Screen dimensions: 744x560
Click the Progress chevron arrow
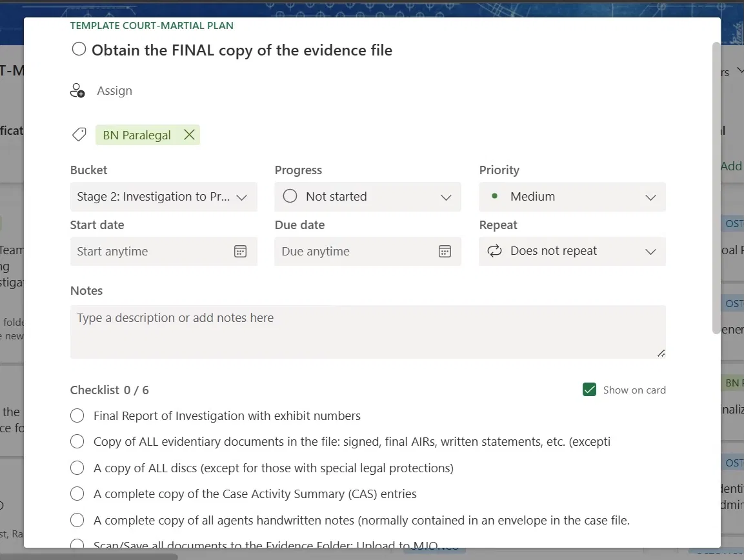[x=446, y=197]
